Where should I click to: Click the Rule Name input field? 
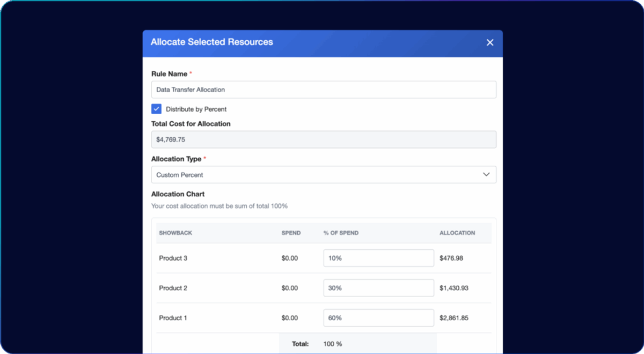(x=324, y=90)
